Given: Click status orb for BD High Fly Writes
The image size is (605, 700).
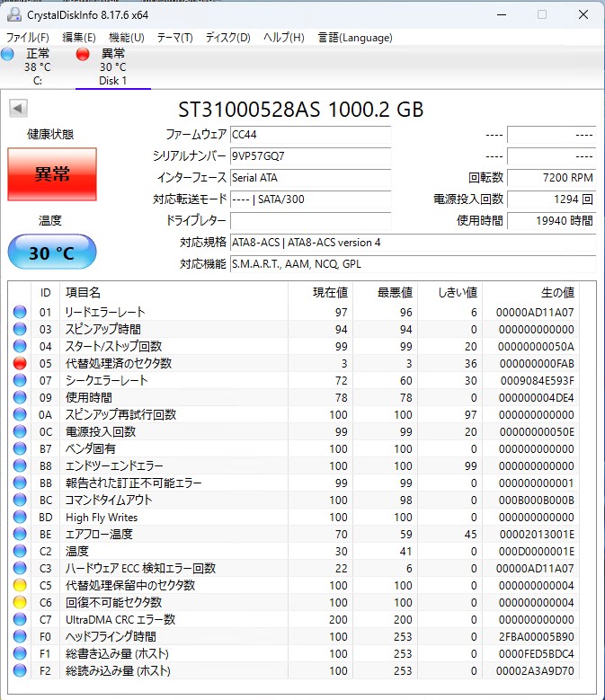Looking at the screenshot, I should pyautogui.click(x=20, y=517).
